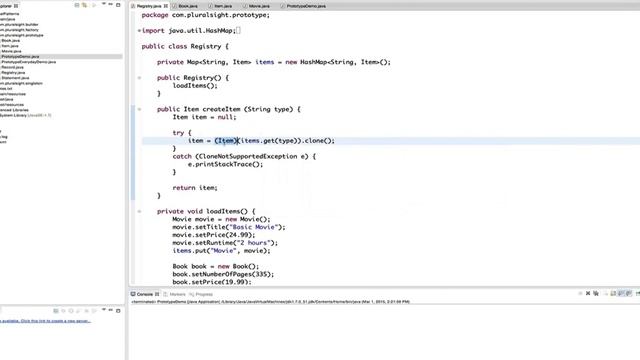Close the Registry.java editor tab
Image resolution: width=640 pixels, height=360 pixels.
pos(165,6)
